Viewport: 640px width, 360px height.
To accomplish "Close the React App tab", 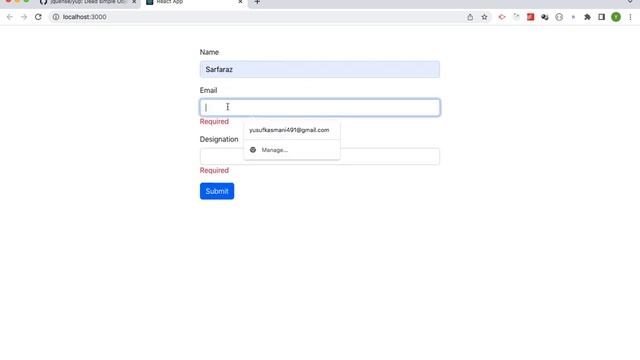I will tap(240, 2).
